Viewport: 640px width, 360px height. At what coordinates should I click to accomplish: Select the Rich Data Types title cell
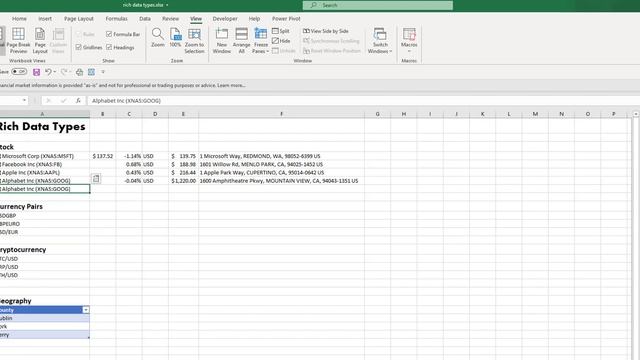[x=44, y=127]
